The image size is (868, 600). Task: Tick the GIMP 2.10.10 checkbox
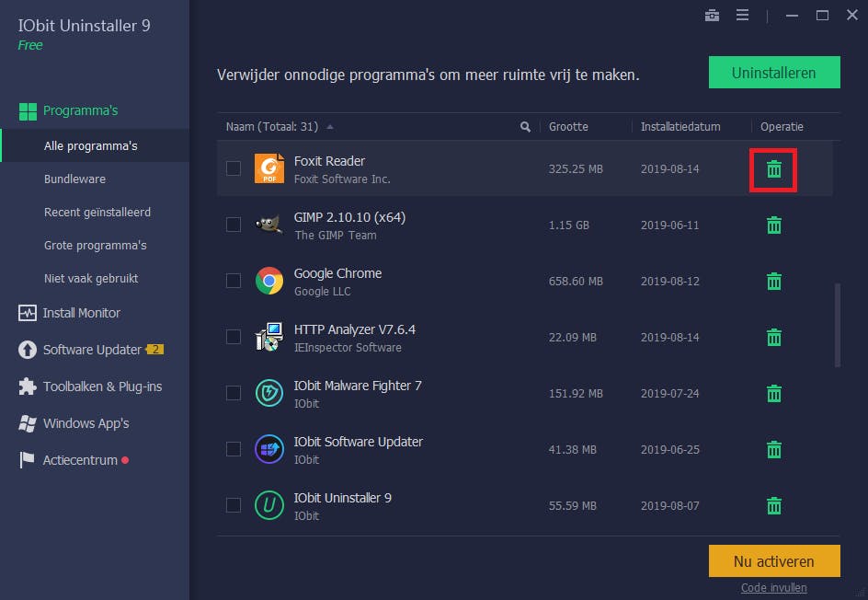234,225
